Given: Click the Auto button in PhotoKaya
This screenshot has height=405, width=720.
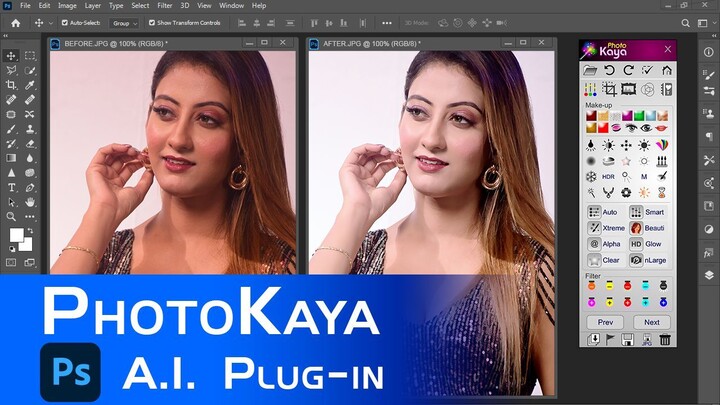Looking at the screenshot, I should pos(603,212).
